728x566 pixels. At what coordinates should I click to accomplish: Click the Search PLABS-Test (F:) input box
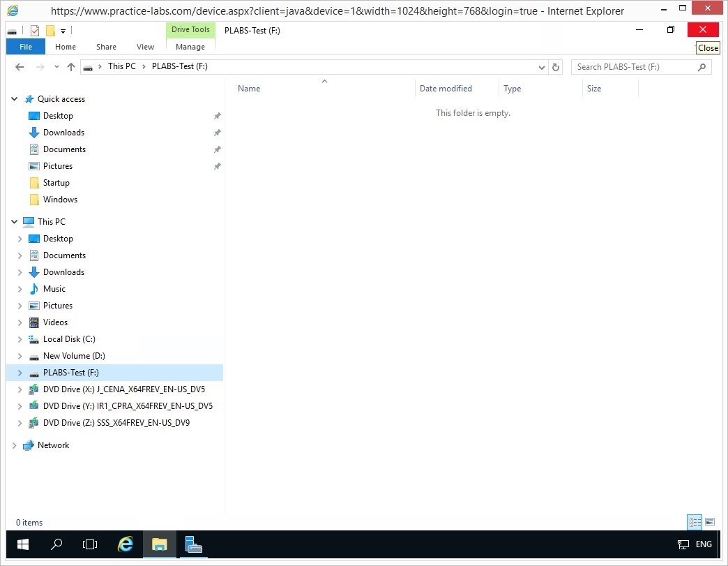635,67
